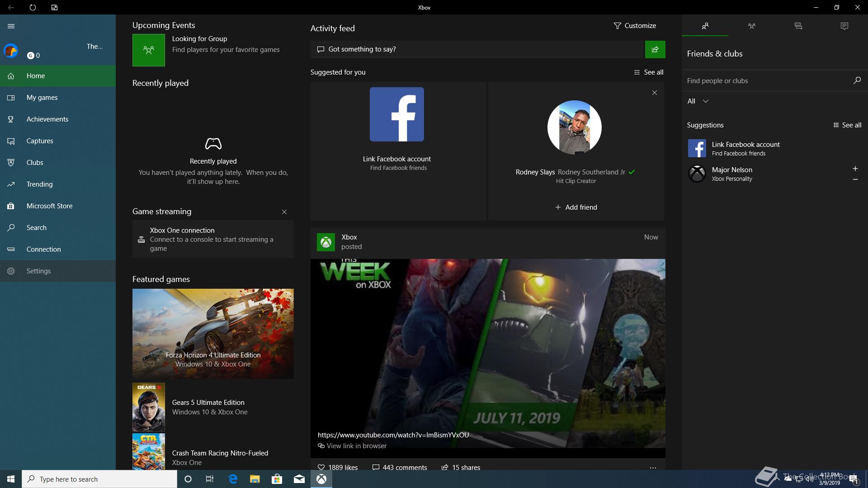Click the Looking for Group green icon
This screenshot has height=488, width=868.
tap(149, 50)
